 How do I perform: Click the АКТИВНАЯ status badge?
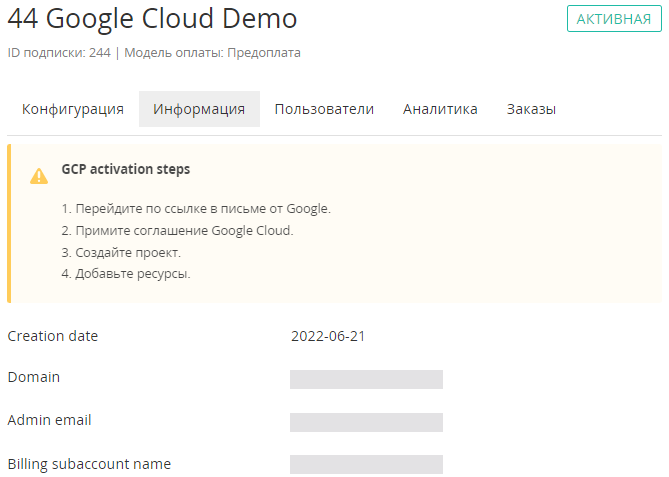614,19
